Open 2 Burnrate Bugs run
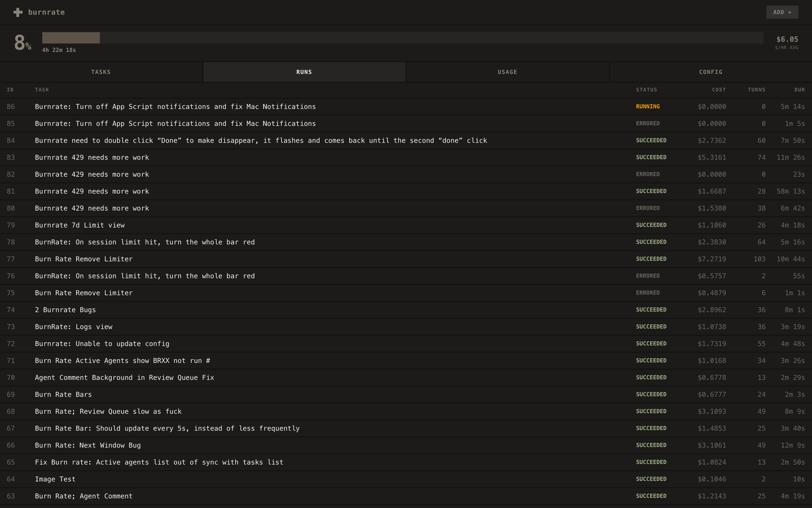 coord(65,310)
